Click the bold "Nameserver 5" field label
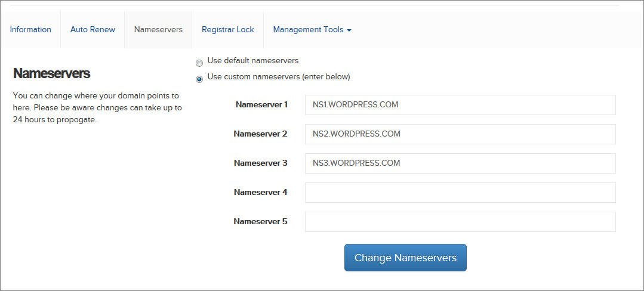Viewport: 644px width, 291px height. [x=260, y=222]
